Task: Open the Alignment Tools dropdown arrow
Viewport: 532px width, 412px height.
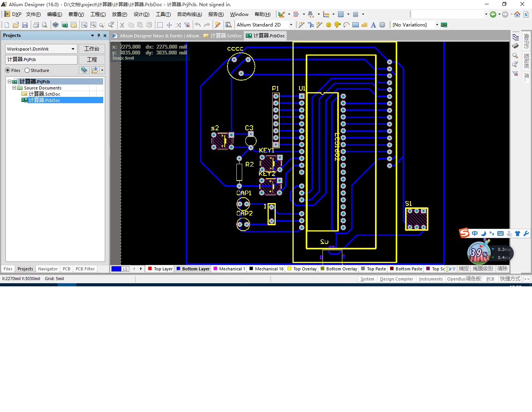Action: tap(304, 14)
